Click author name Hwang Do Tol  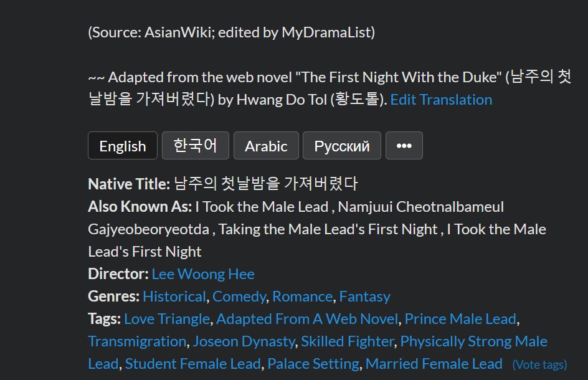(282, 100)
